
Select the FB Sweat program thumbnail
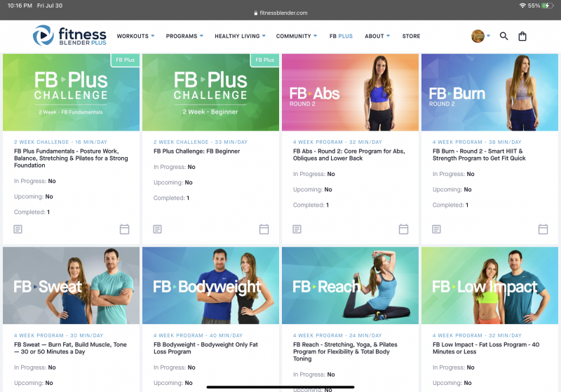[x=72, y=285]
